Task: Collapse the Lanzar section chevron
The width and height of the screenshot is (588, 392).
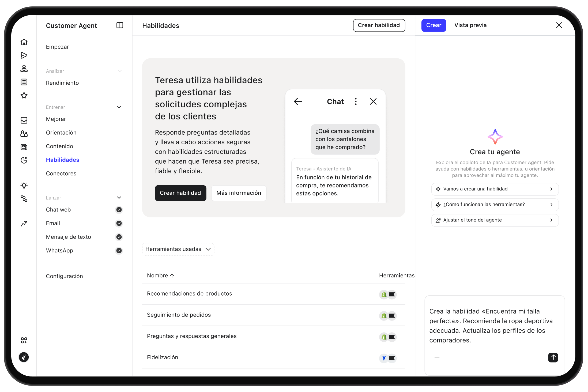Action: 119,198
